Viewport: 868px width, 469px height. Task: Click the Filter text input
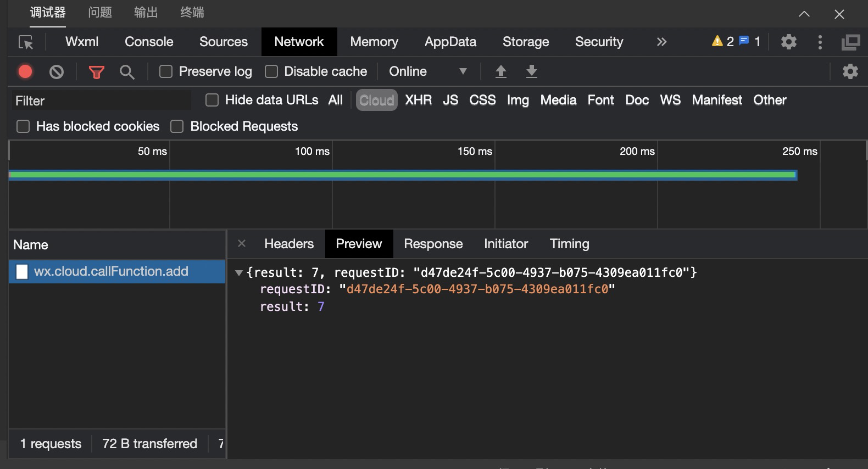(102, 101)
